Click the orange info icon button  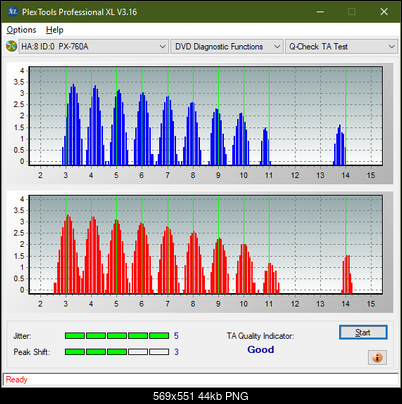click(377, 358)
